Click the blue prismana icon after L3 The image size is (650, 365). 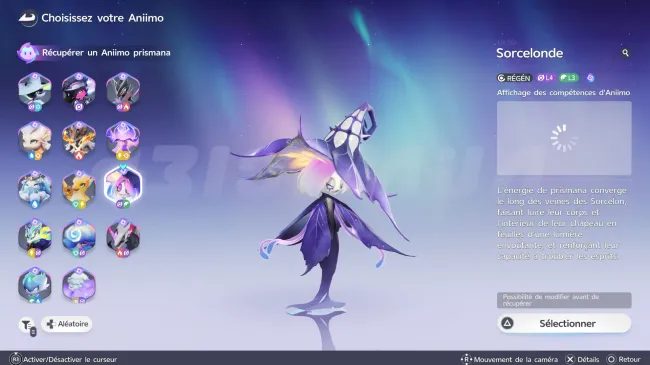coord(590,78)
